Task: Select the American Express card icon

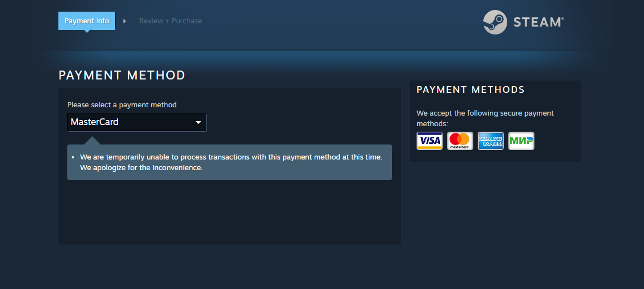Action: [x=491, y=141]
